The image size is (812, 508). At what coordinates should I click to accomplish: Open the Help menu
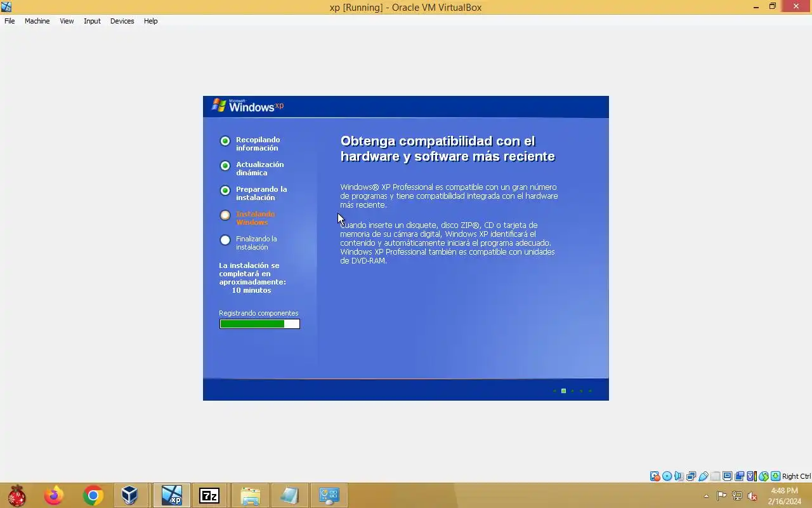150,21
